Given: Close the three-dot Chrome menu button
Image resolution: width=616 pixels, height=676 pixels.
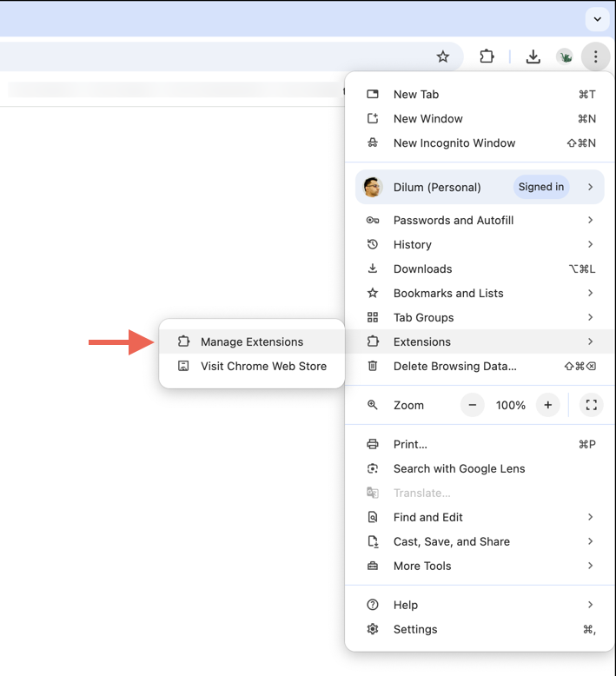Looking at the screenshot, I should click(595, 57).
